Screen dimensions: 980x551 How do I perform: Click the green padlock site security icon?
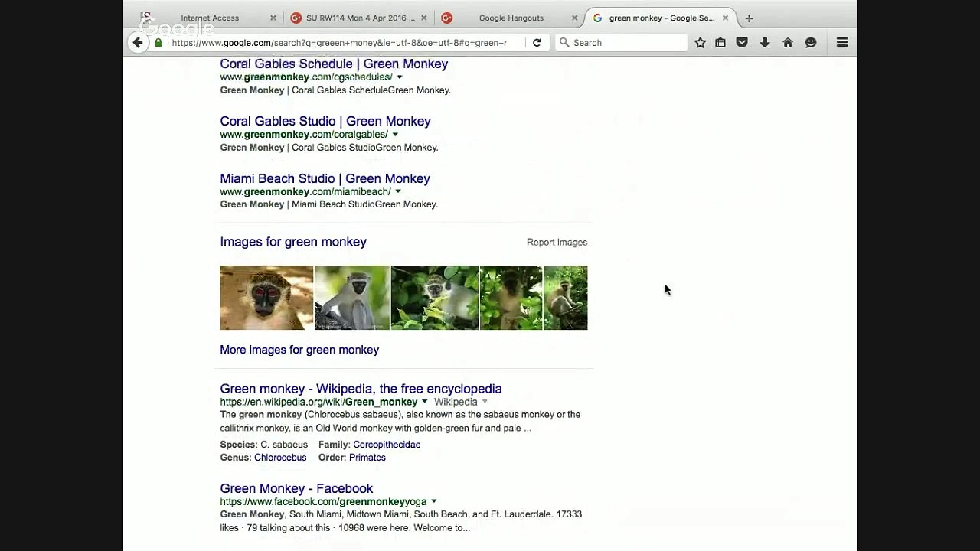(158, 43)
